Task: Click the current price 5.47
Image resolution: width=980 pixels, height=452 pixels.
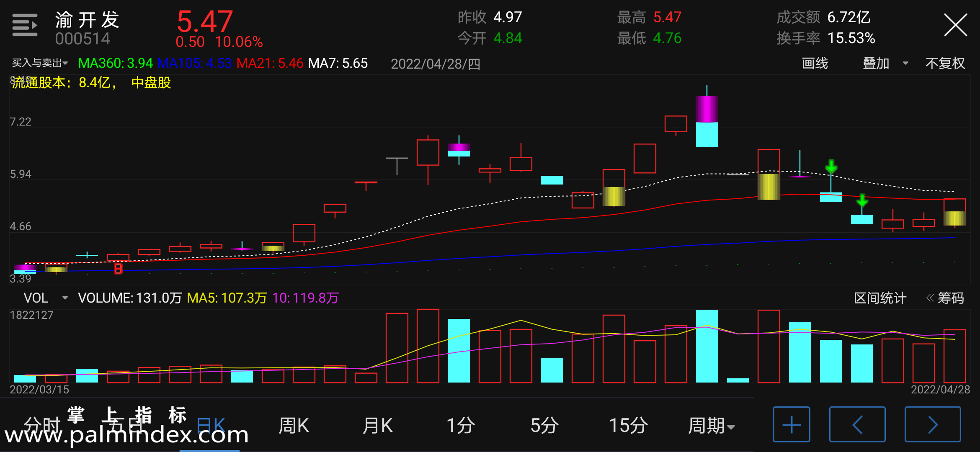Action: pos(205,21)
